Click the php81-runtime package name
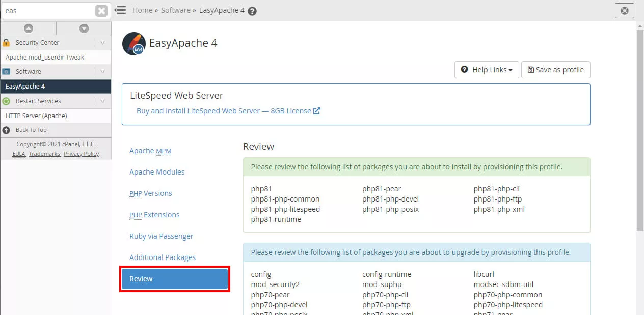Image resolution: width=644 pixels, height=315 pixels. [x=276, y=219]
